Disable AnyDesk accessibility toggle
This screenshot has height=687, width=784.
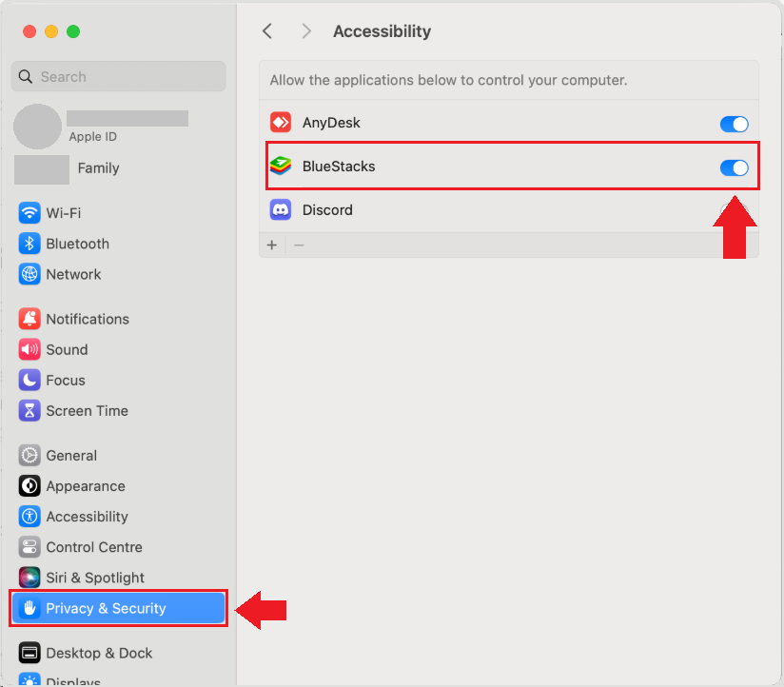[x=734, y=124]
